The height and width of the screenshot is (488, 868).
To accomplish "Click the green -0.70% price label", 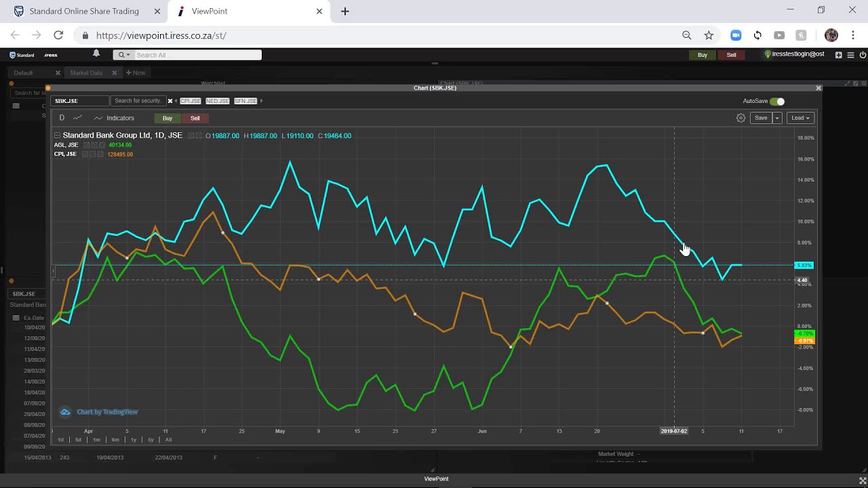I will coord(804,333).
